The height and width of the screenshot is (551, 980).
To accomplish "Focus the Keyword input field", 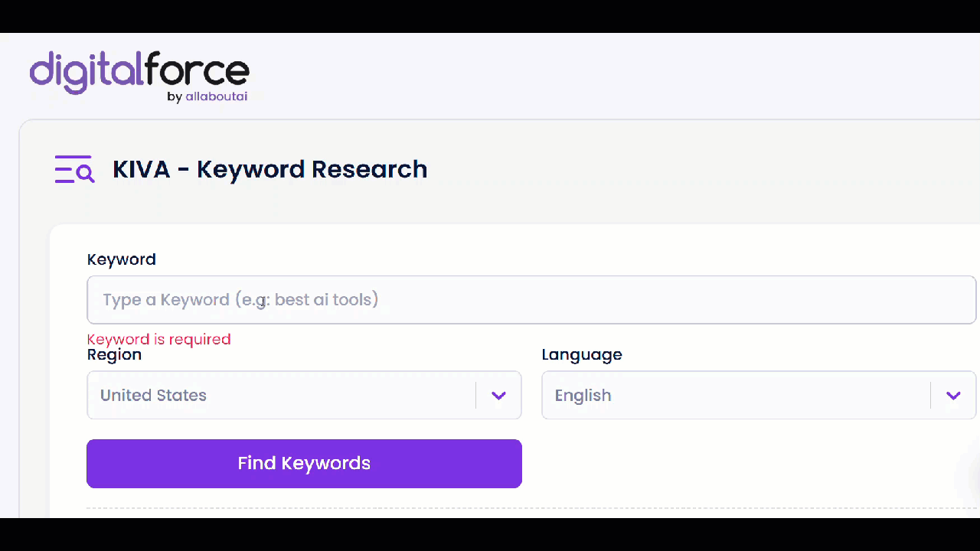I will point(531,300).
